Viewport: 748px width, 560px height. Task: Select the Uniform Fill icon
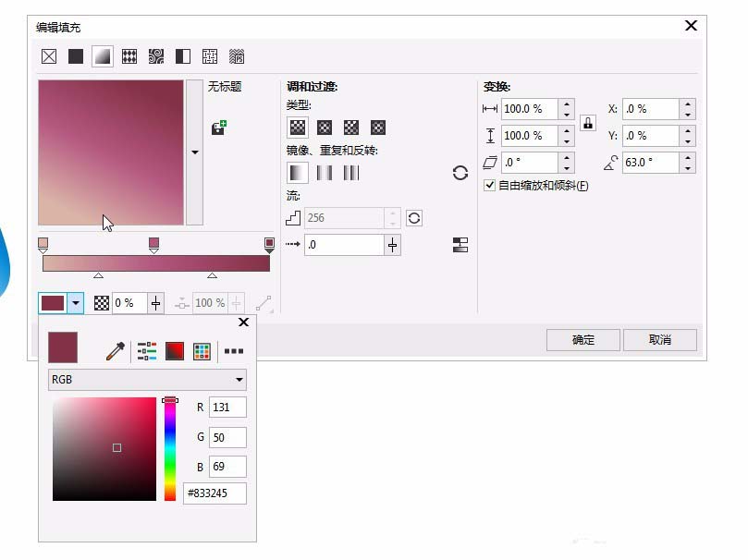[x=76, y=56]
